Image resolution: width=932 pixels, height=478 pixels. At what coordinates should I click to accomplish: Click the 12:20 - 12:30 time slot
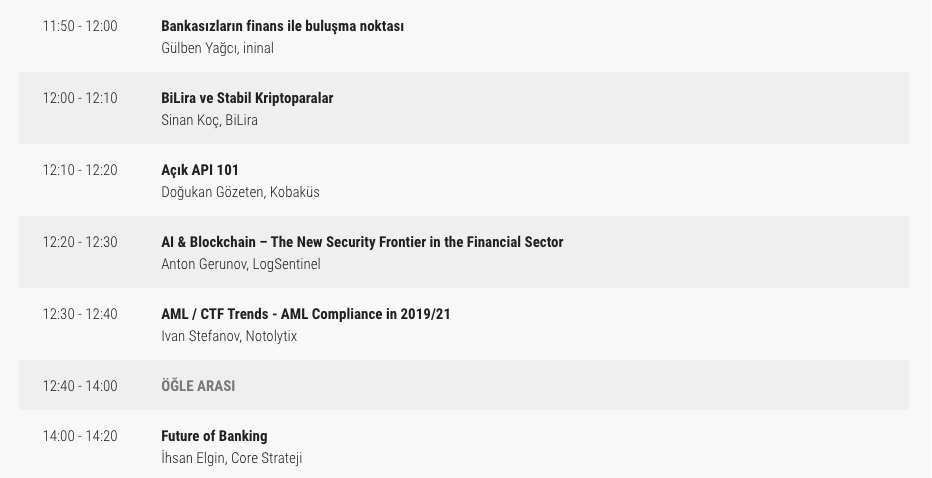point(79,242)
